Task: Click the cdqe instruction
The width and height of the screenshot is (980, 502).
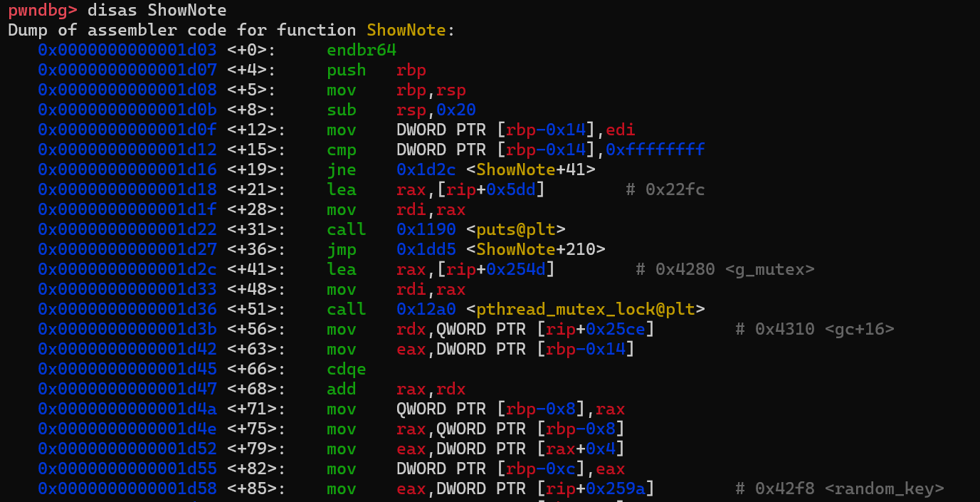Action: (346, 369)
